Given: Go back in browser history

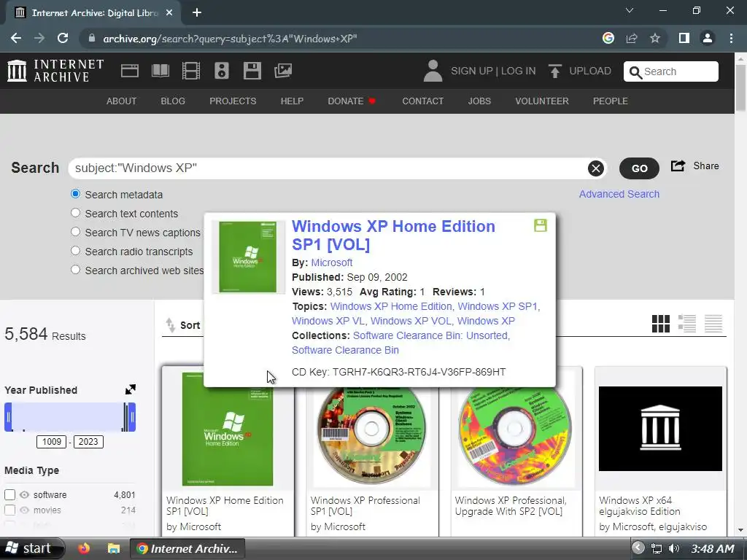Looking at the screenshot, I should pos(16,38).
